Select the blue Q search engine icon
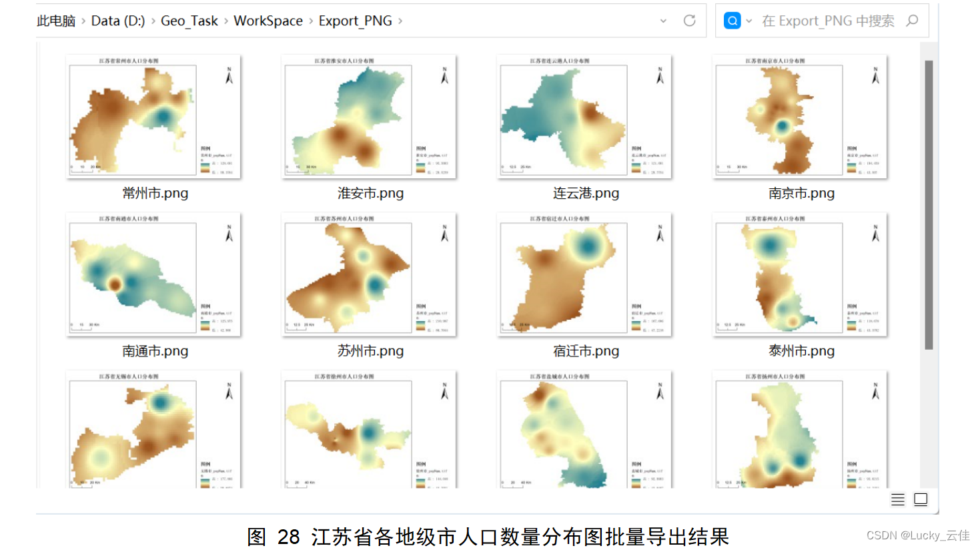Image resolution: width=980 pixels, height=548 pixels. coord(732,20)
